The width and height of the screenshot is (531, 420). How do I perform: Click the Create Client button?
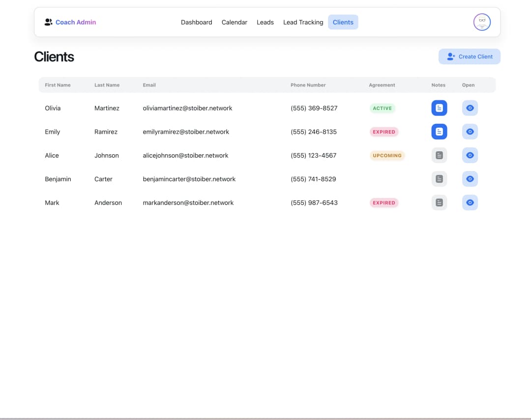[469, 56]
